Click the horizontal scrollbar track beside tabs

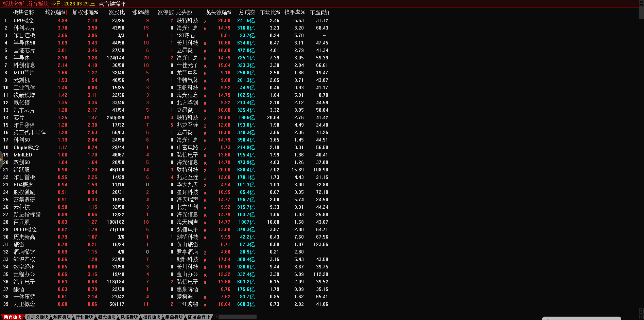click(238, 317)
